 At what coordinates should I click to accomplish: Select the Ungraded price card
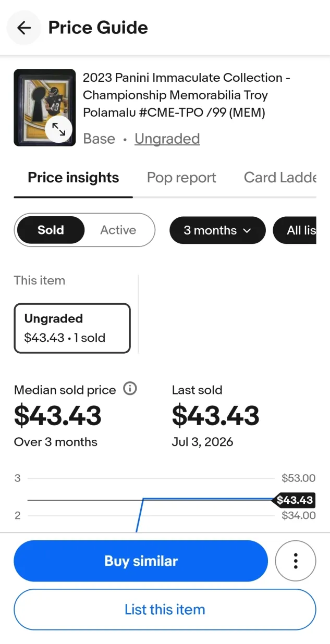[x=72, y=328]
